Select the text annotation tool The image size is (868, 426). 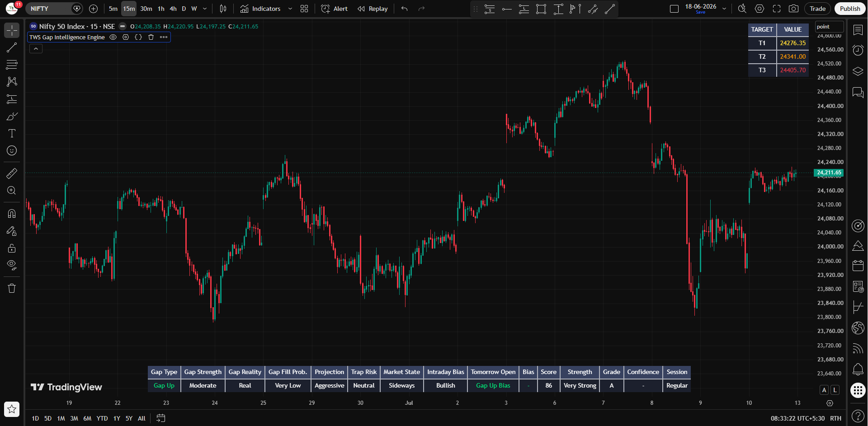12,133
